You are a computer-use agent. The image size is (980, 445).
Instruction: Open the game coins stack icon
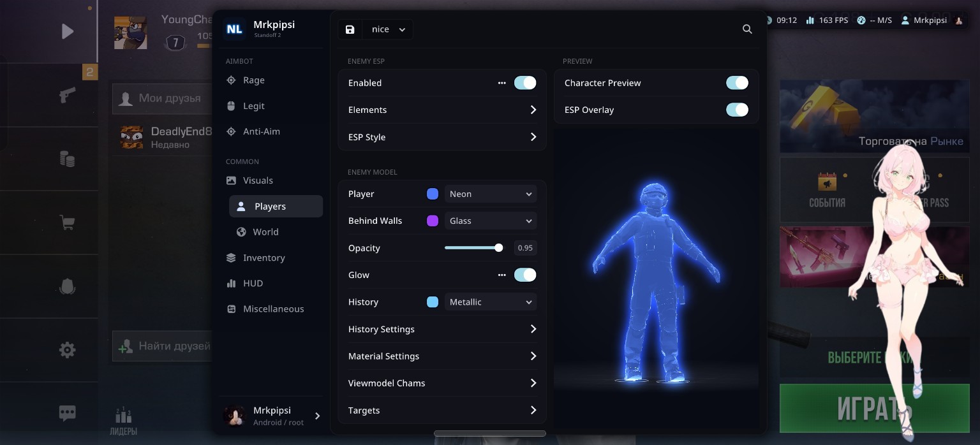tap(68, 158)
